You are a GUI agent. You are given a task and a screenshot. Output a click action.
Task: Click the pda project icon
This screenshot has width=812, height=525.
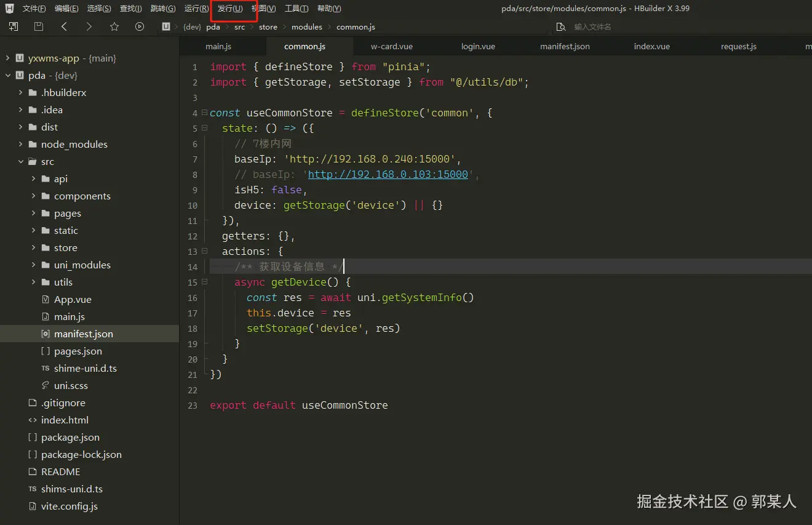20,75
